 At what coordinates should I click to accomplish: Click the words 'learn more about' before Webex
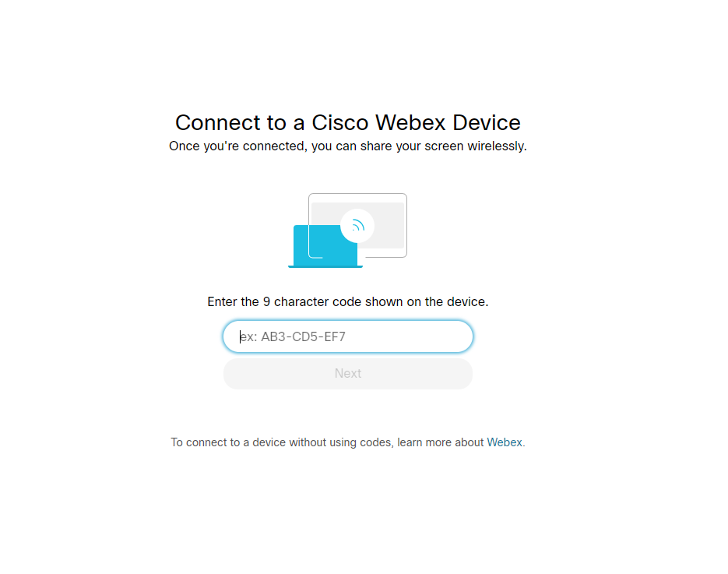pyautogui.click(x=441, y=442)
